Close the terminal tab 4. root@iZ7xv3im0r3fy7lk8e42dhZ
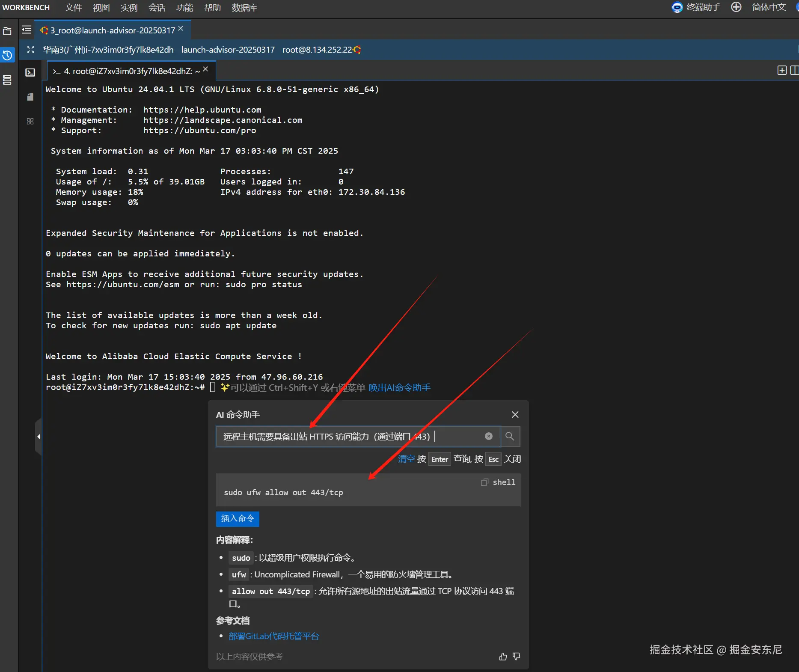The image size is (799, 672). pos(205,69)
